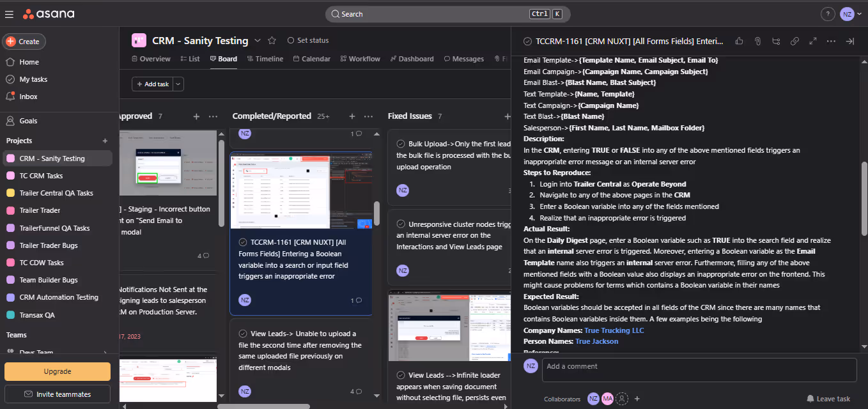Star the CRM - Sanity Testing project
This screenshot has width=868, height=409.
click(x=272, y=40)
